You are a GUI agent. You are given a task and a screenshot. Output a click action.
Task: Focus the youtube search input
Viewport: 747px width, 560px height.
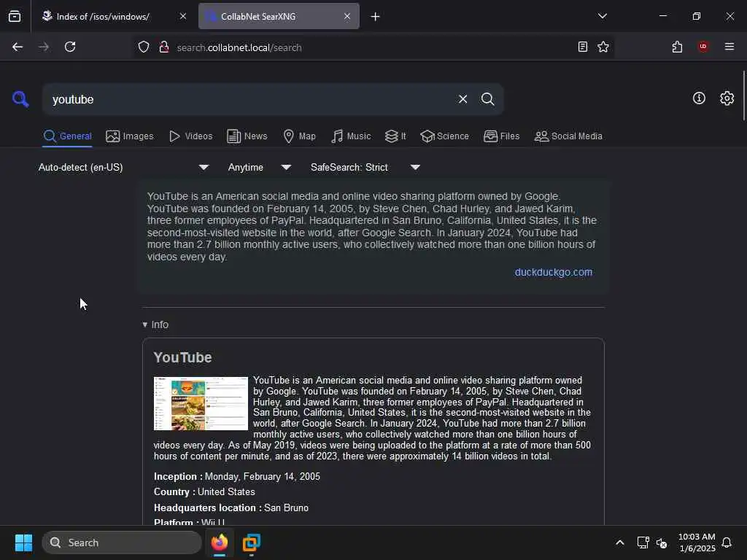pos(250,99)
